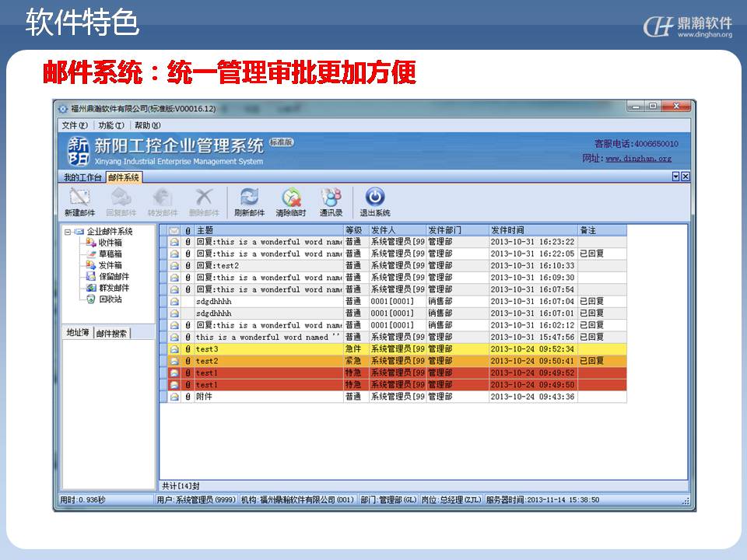The image size is (747, 560).
Task: Close the current tab with the X beside the tab dropdown
Action: tap(685, 177)
